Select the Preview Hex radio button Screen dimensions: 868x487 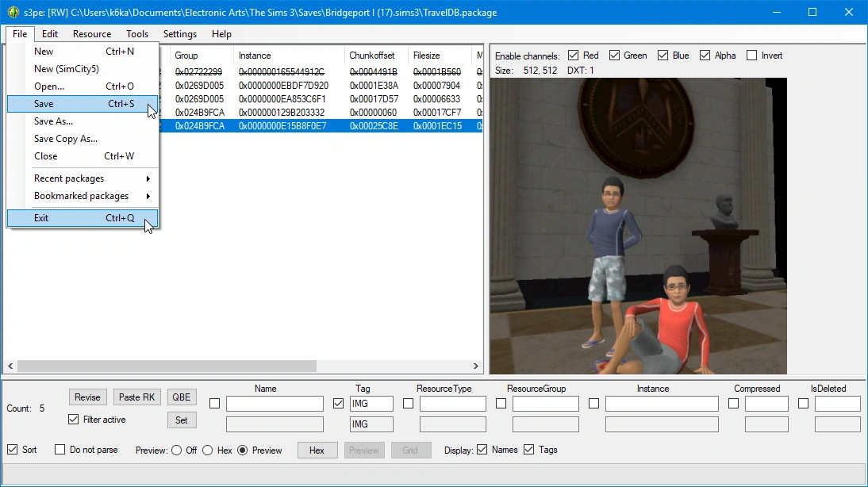coord(208,451)
